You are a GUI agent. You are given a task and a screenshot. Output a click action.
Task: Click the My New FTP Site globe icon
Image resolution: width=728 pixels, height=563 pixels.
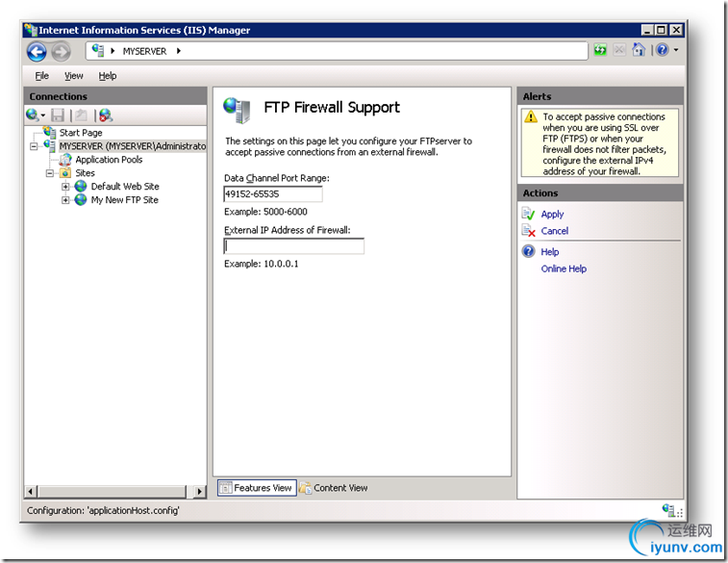point(81,200)
